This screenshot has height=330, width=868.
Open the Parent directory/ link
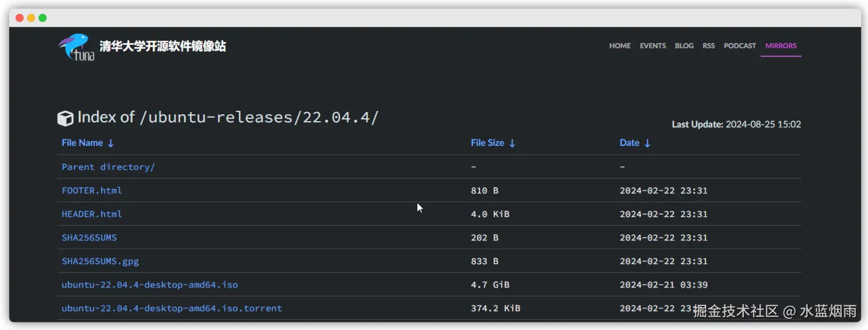pos(108,167)
